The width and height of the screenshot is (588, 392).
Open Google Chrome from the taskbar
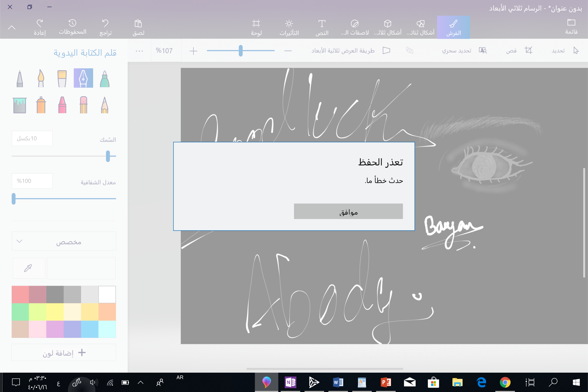505,382
